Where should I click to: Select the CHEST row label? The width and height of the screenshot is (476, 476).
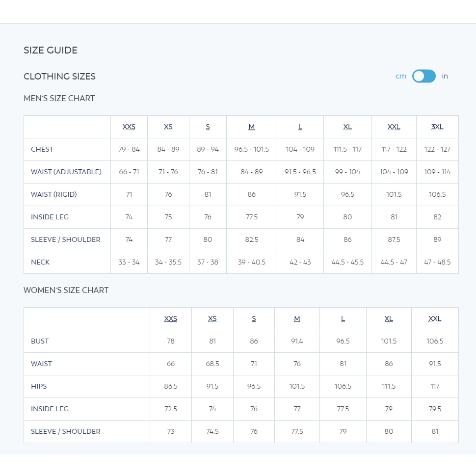[x=42, y=149]
